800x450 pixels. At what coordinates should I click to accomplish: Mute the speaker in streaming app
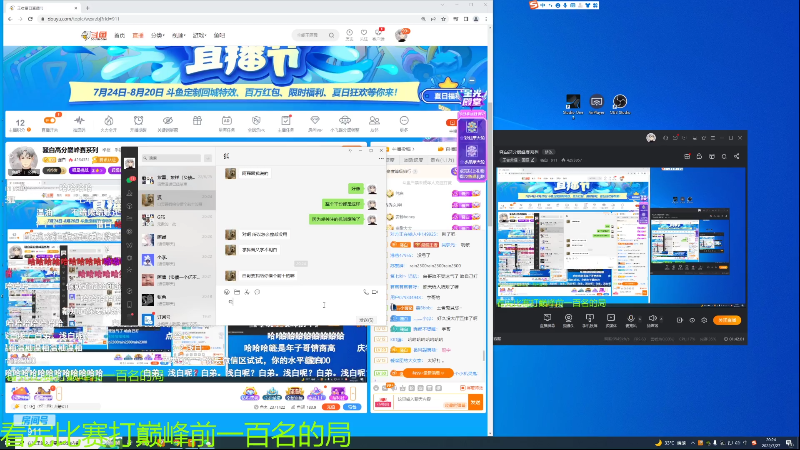(x=652, y=320)
